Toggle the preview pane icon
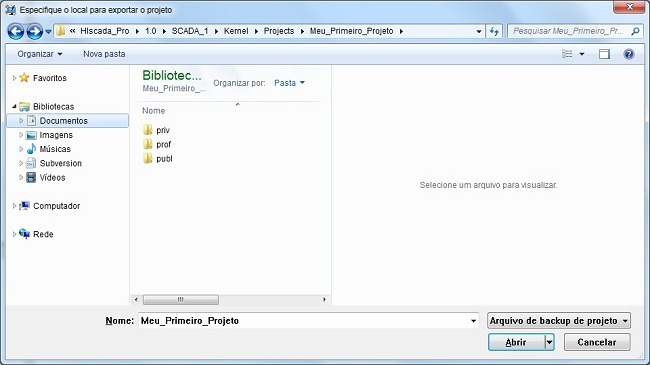The image size is (650, 365). (604, 54)
